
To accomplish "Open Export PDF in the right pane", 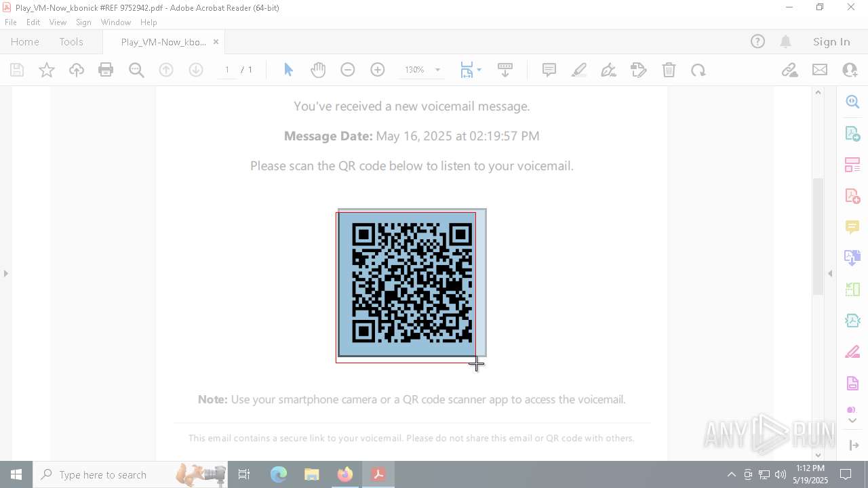I will click(x=852, y=133).
